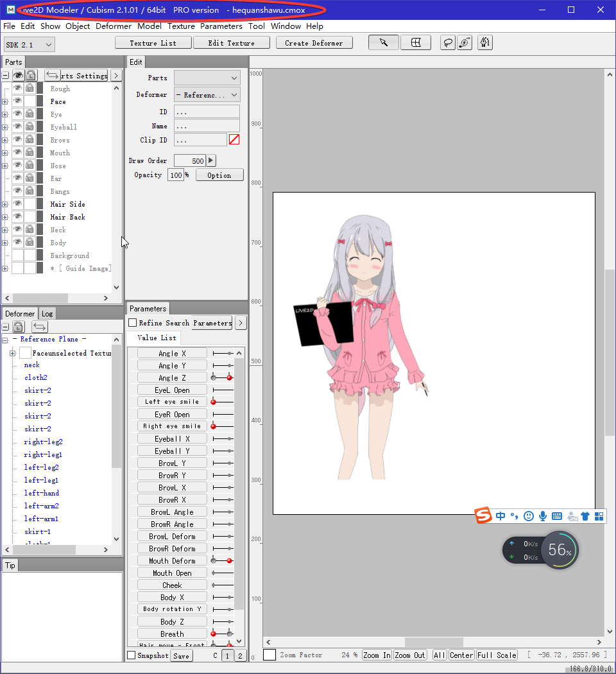Toggle visibility of the Face part

(x=17, y=101)
